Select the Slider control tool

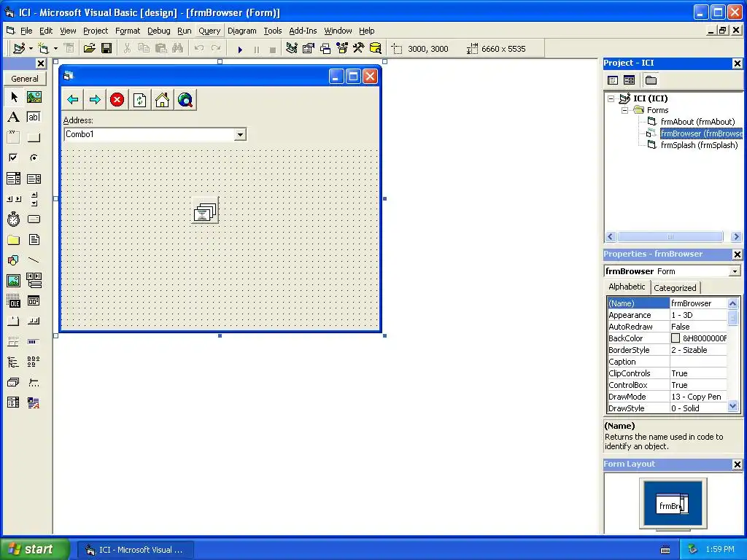pos(34,382)
